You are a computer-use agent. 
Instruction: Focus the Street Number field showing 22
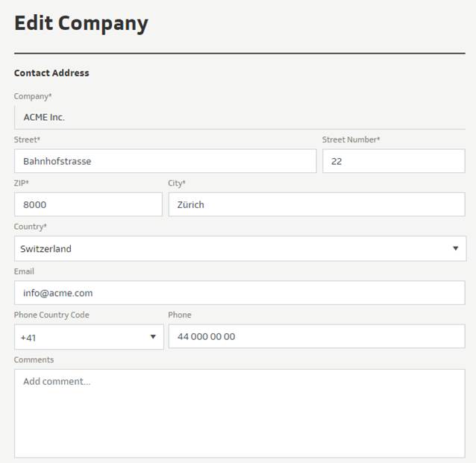point(393,161)
